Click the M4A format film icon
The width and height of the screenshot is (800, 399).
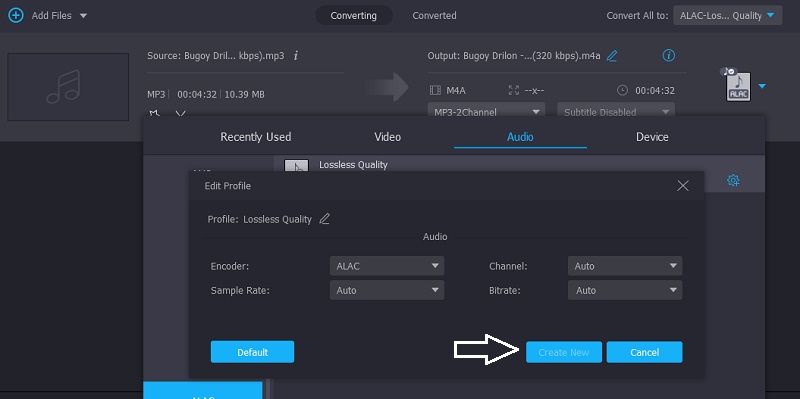pos(435,91)
